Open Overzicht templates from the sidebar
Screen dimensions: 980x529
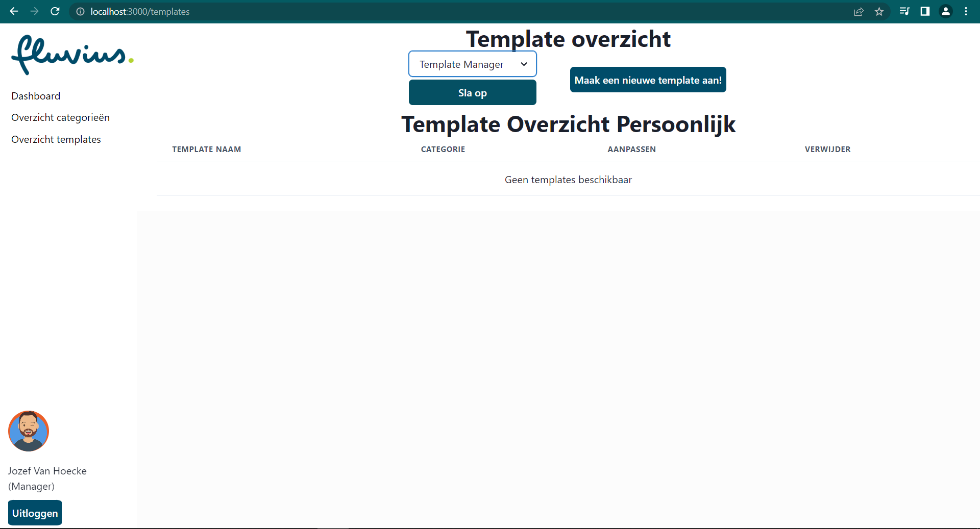56,139
